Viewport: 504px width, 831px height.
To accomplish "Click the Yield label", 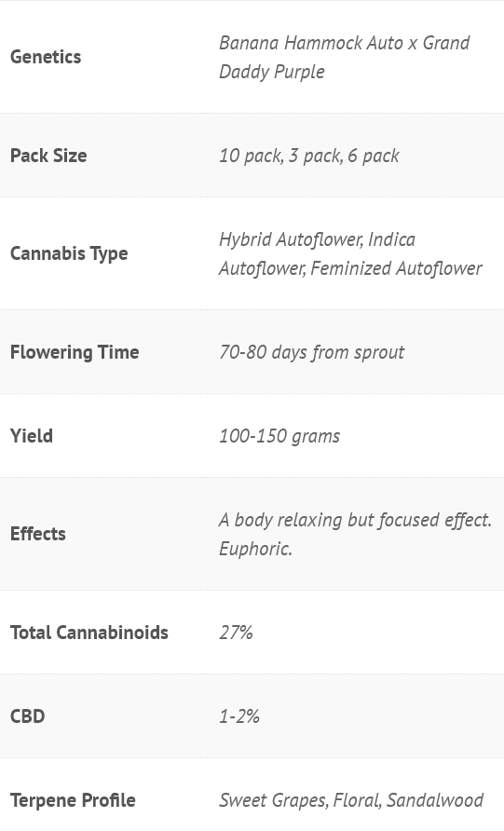I will coord(32,436).
